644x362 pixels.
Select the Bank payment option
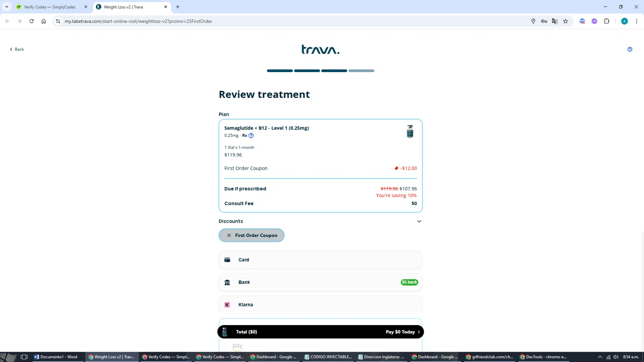tap(320, 282)
